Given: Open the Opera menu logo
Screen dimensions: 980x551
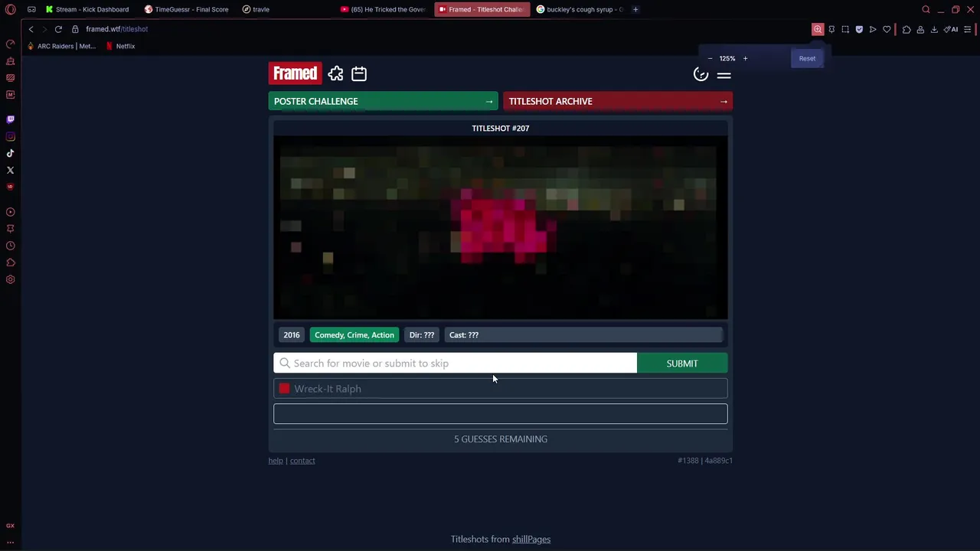Looking at the screenshot, I should pos(10,9).
